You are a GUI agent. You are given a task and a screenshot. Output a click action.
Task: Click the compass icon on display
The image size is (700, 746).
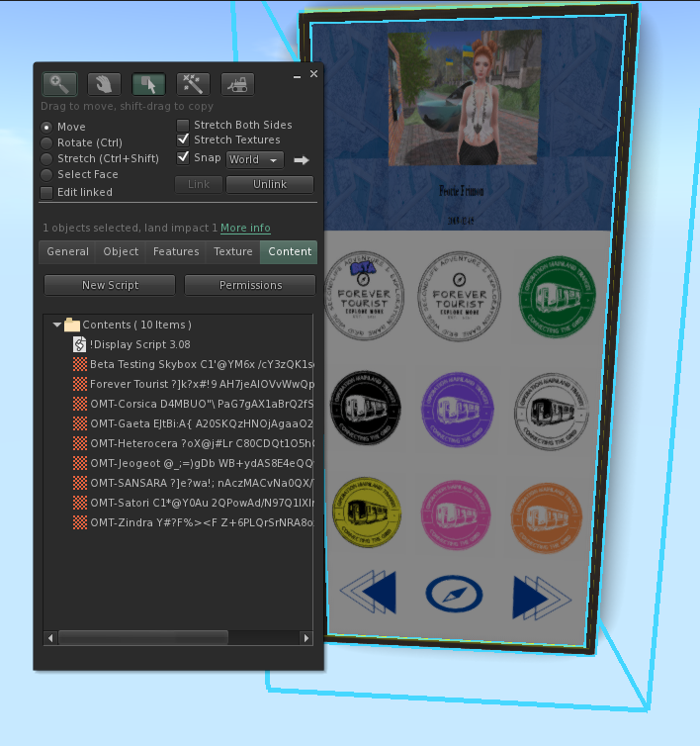[454, 594]
